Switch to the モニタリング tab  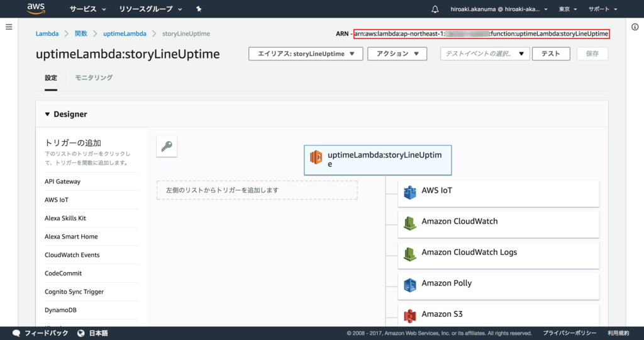pyautogui.click(x=94, y=77)
